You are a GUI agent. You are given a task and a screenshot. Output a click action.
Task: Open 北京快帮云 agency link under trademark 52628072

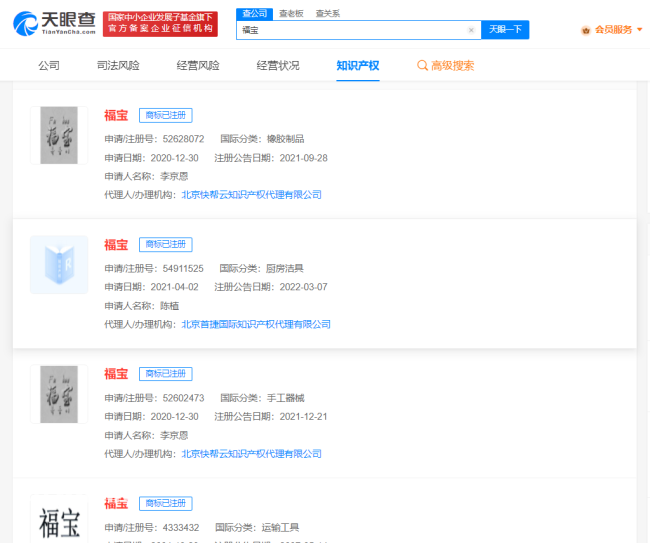(x=252, y=195)
